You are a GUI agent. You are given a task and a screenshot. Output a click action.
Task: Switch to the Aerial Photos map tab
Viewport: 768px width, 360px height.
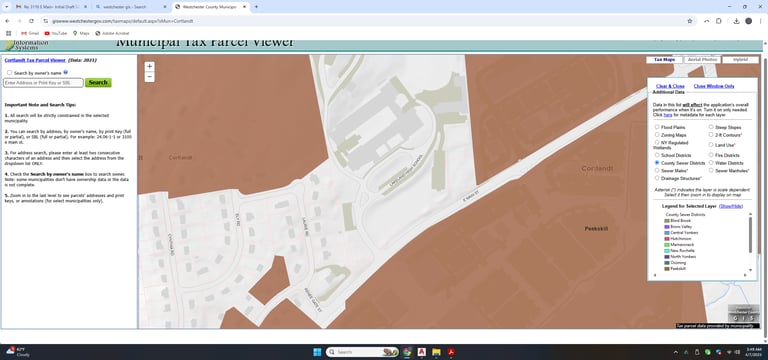point(702,60)
